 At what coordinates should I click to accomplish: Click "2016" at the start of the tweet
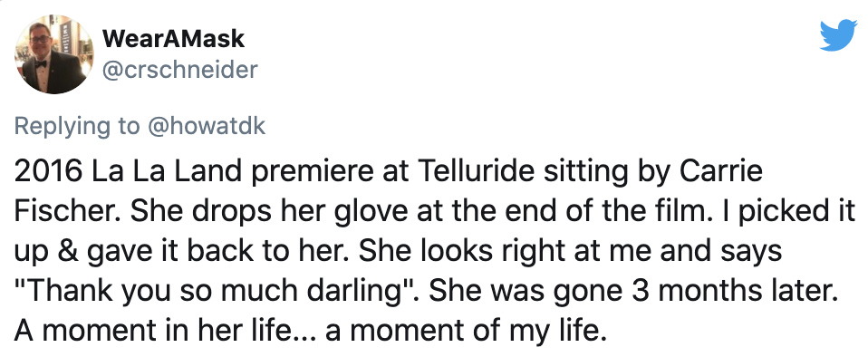point(46,172)
